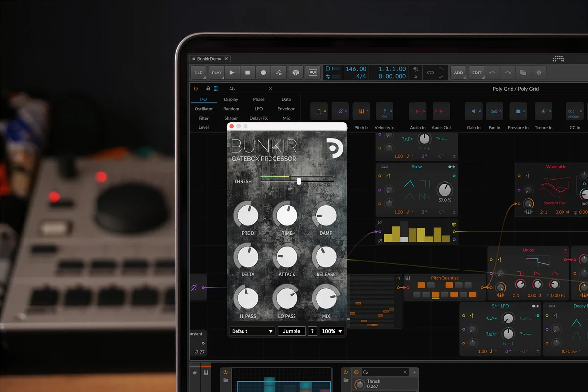588x392 pixels.
Task: Click the delete (circled X) toolbar icon
Action: coord(539,73)
